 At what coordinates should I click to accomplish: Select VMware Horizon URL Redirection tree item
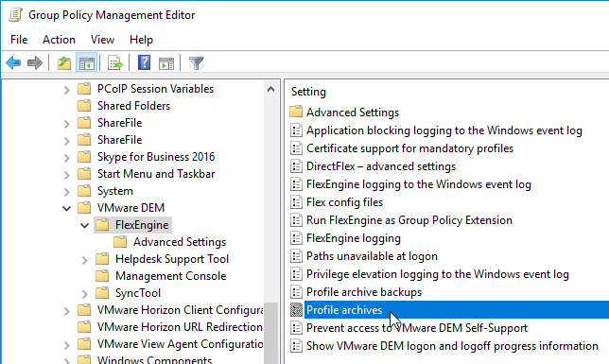coord(180,327)
